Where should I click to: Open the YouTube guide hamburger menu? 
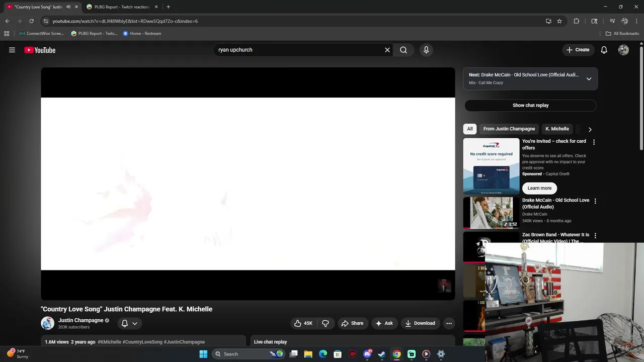(x=12, y=50)
